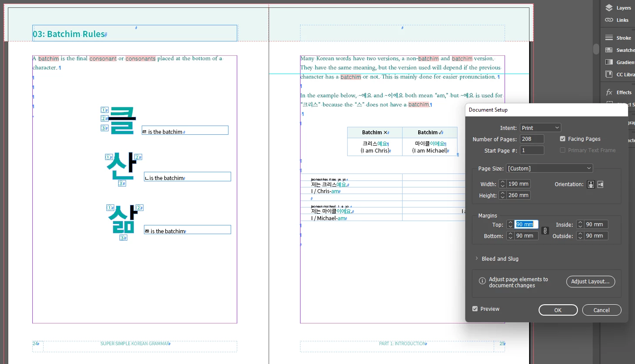Click the 'ㄻ is the batchim' text frame
The height and width of the screenshot is (364, 635).
point(187,230)
